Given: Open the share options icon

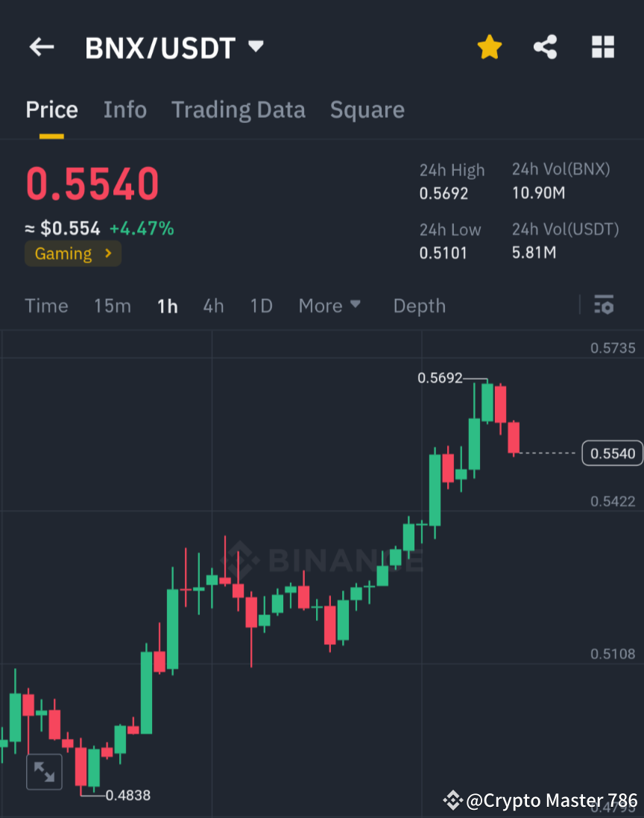Looking at the screenshot, I should point(546,46).
